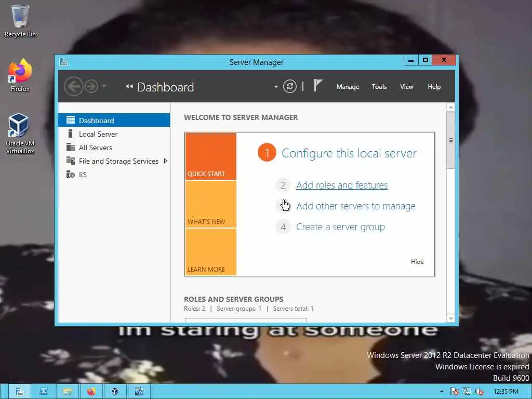The image size is (532, 399).
Task: Minimize the Server Manager window
Action: coord(411,60)
